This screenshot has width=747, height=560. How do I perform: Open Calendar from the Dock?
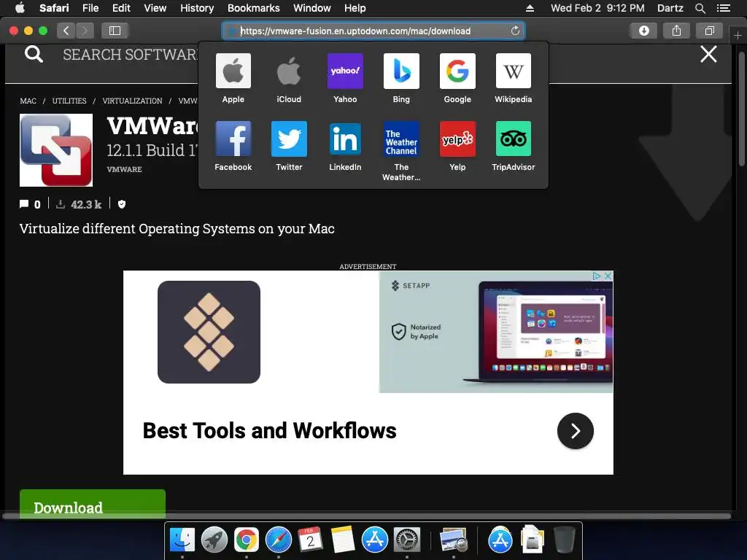click(x=310, y=540)
